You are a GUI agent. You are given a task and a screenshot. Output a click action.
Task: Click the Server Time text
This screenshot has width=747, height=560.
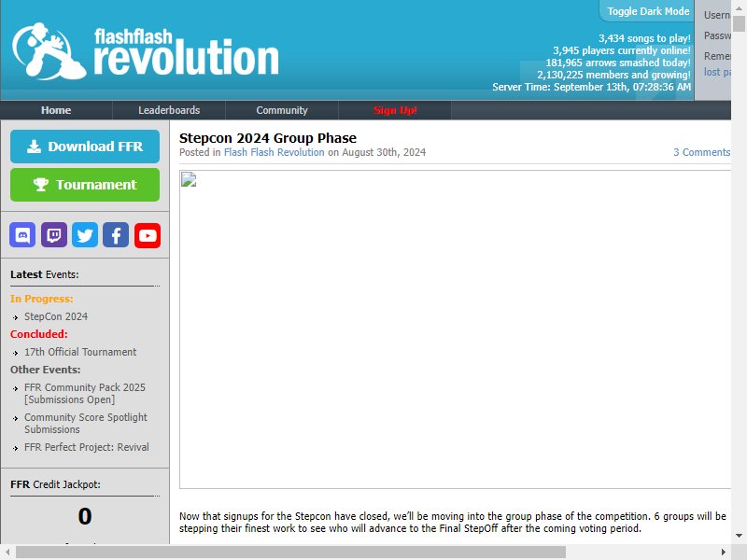coord(591,87)
